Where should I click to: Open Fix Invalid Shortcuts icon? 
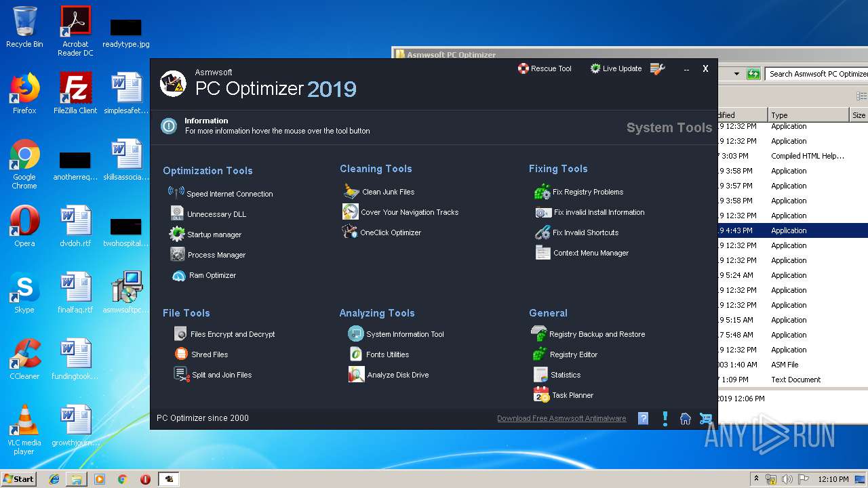pos(542,232)
